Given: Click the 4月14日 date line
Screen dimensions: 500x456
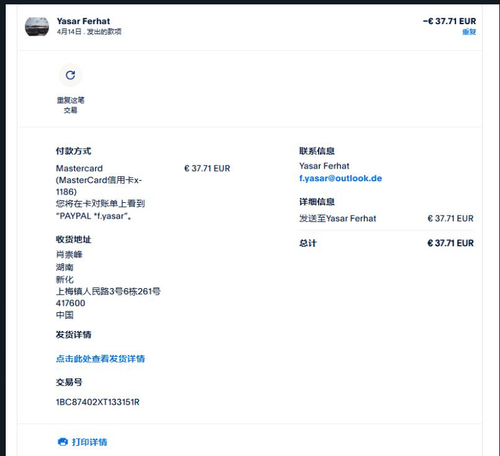Looking at the screenshot, I should pyautogui.click(x=89, y=32).
